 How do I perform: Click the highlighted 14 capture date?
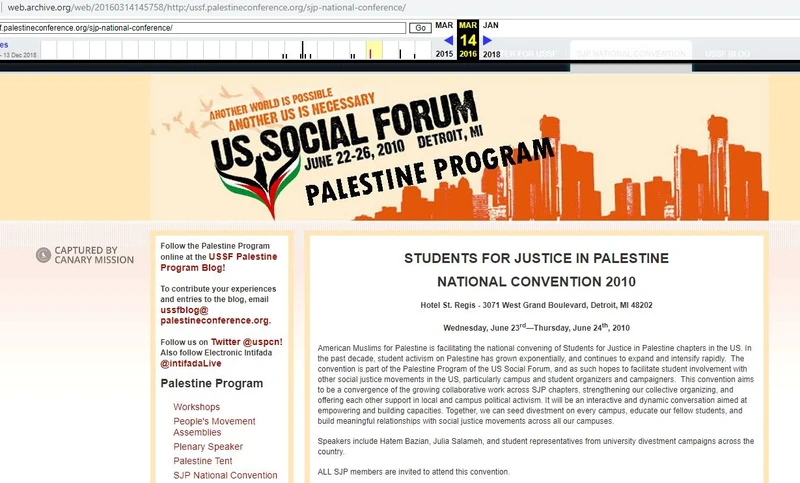(x=468, y=40)
